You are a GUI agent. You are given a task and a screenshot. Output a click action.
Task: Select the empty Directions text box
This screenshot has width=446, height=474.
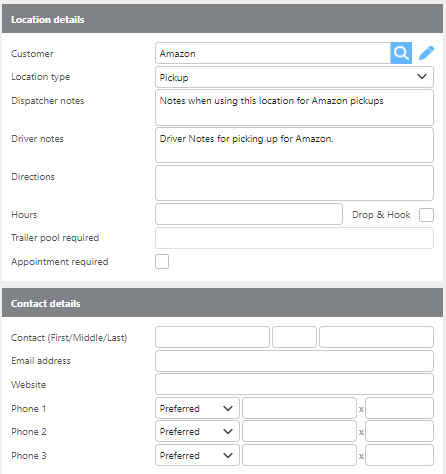(x=294, y=183)
